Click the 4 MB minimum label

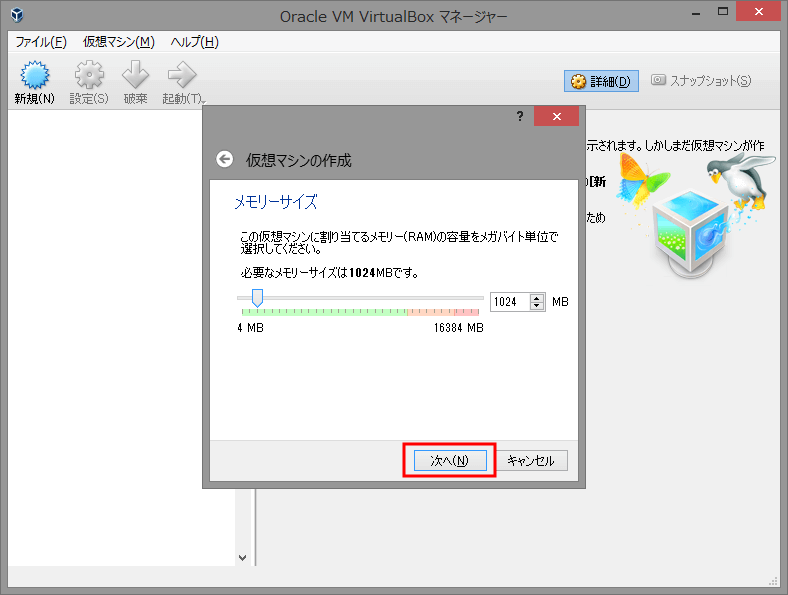coord(250,328)
